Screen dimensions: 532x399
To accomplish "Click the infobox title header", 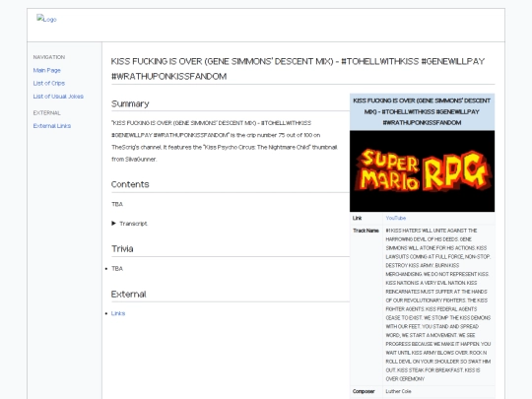I will click(x=422, y=111).
